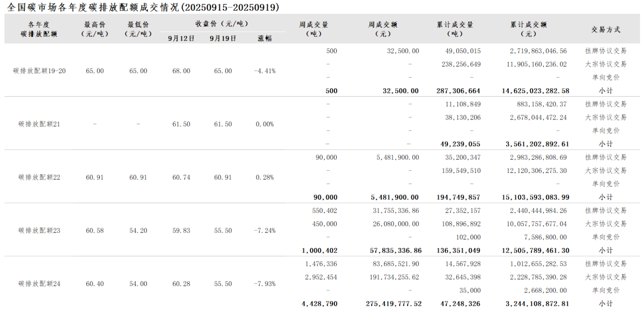Select the 累计成交额（元）header
Viewport: 644px width, 310px height.
529,29
